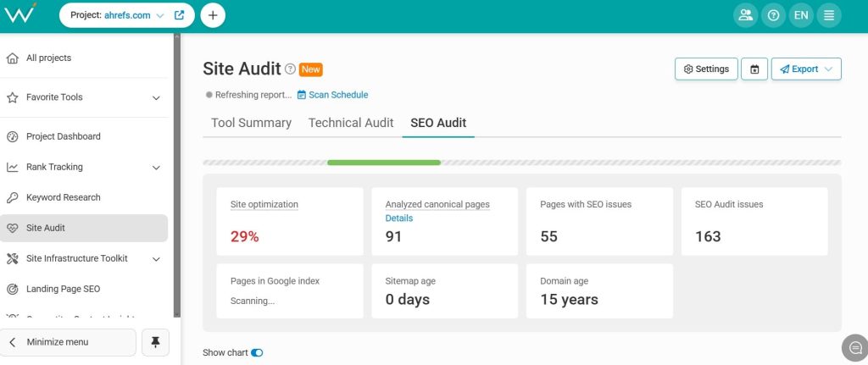Switch to the Tool Summary tab
Viewport: 868px width, 365px height.
click(x=251, y=123)
